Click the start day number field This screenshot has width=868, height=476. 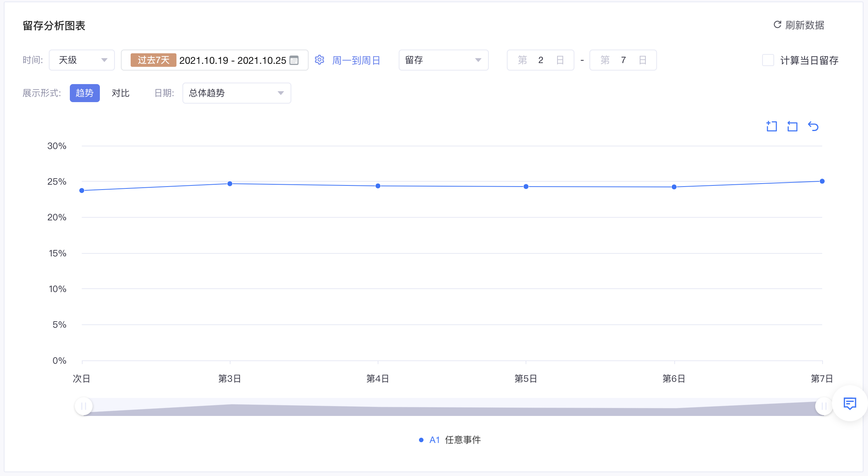coord(541,60)
